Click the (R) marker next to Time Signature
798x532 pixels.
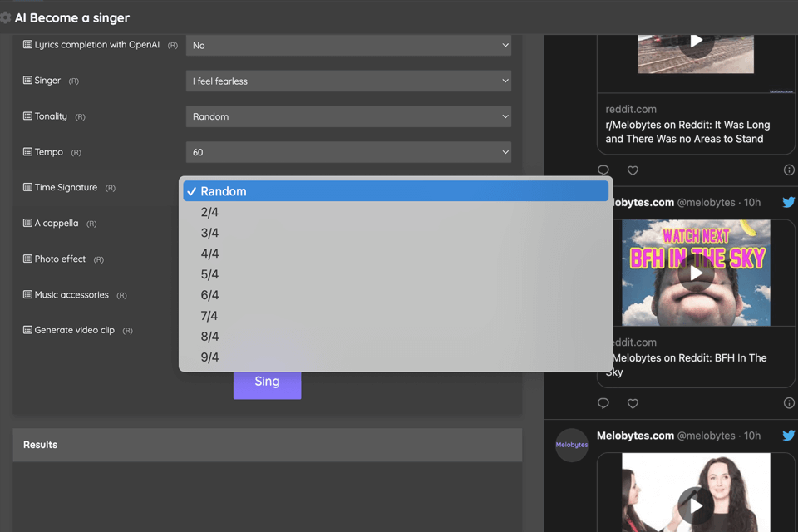coord(110,189)
